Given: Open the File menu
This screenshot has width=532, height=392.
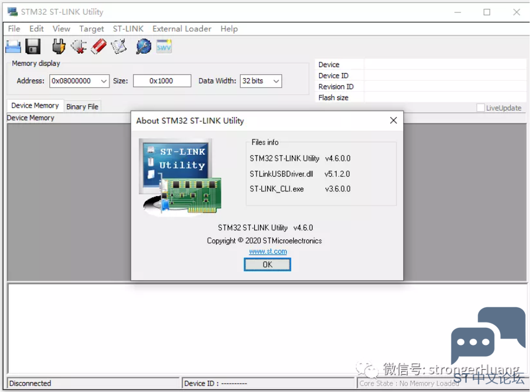Looking at the screenshot, I should [14, 29].
